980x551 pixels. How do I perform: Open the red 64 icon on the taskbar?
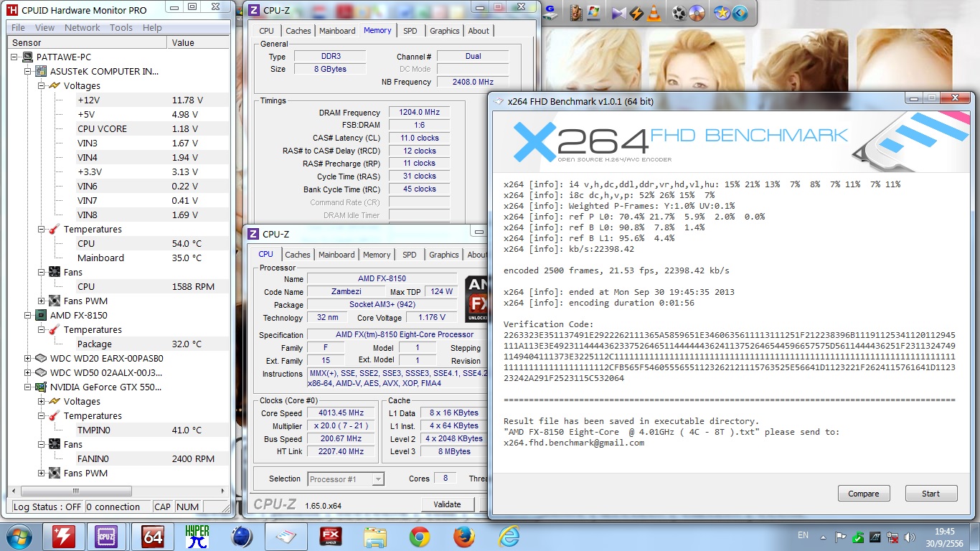153,536
